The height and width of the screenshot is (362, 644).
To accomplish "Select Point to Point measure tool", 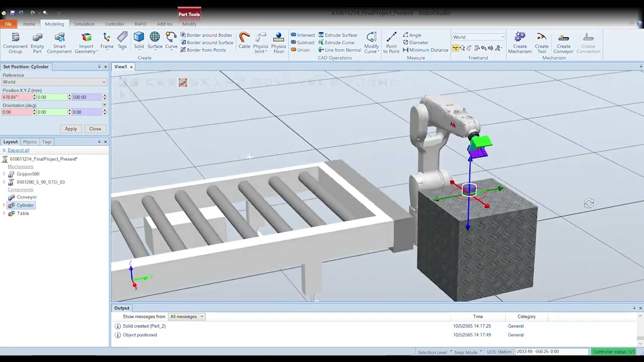I will point(391,43).
